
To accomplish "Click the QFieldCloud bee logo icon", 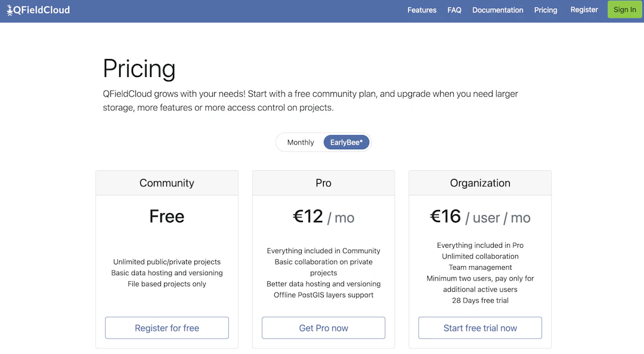I will click(x=10, y=10).
